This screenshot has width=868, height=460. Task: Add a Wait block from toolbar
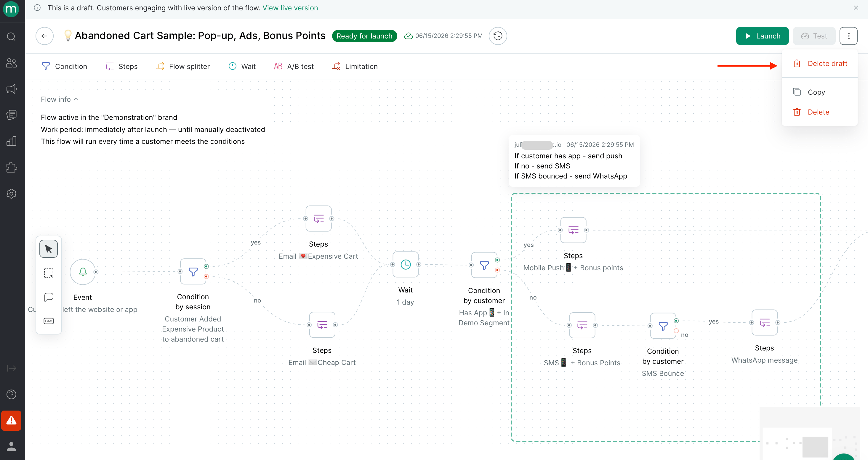(242, 66)
